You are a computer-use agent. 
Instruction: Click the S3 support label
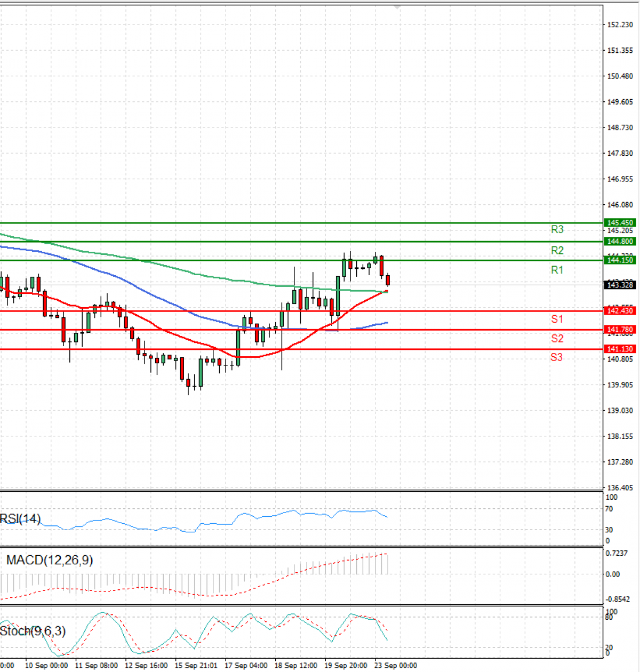coord(556,357)
